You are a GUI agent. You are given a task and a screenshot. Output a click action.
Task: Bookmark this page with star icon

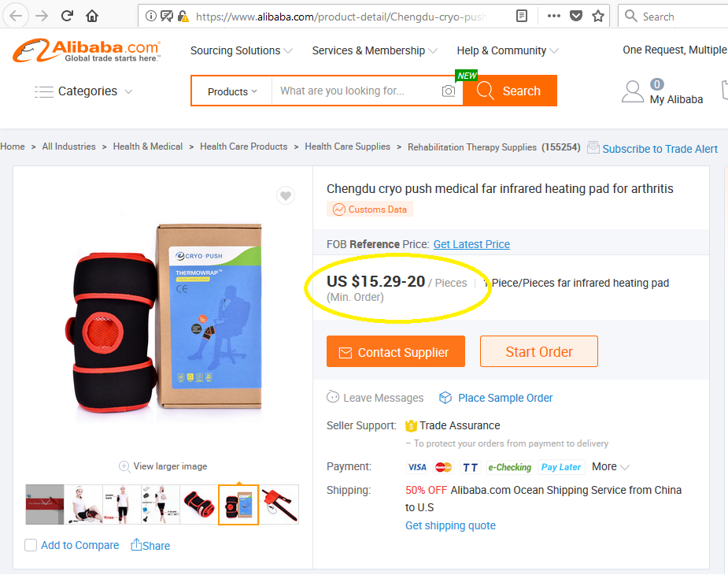pyautogui.click(x=598, y=17)
